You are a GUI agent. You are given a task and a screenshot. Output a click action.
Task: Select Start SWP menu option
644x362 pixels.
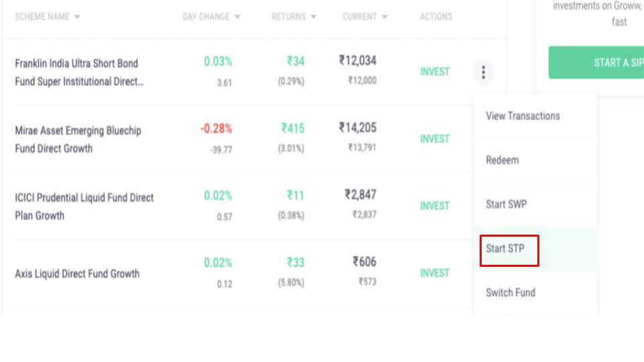click(x=535, y=204)
